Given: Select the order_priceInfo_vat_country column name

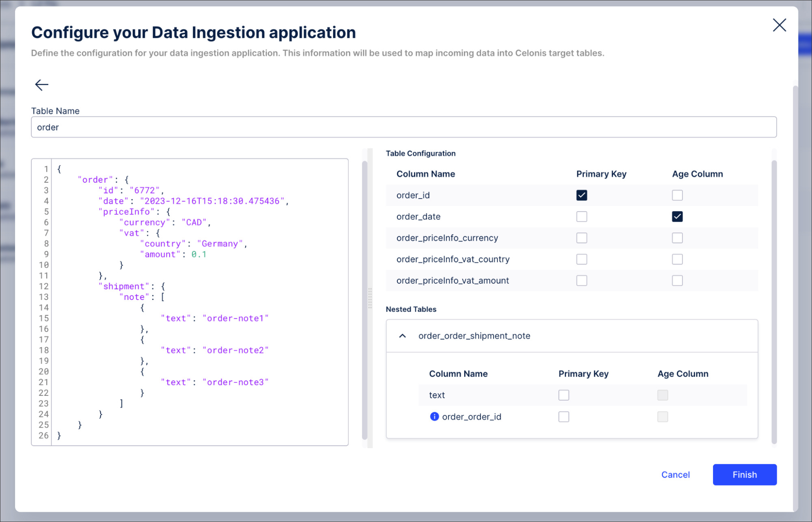Looking at the screenshot, I should tap(453, 259).
